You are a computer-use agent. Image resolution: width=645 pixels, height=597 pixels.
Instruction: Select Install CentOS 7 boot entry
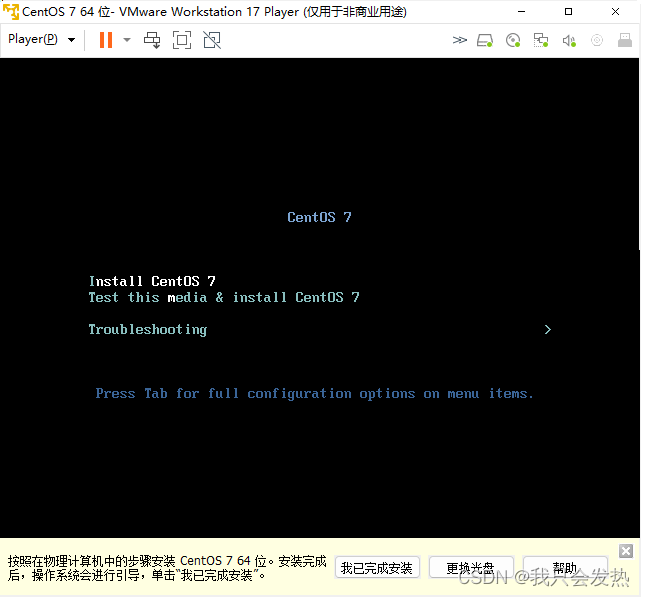(152, 281)
